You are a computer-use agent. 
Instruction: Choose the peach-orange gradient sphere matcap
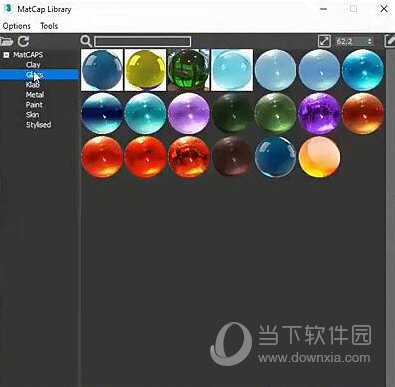pos(319,157)
